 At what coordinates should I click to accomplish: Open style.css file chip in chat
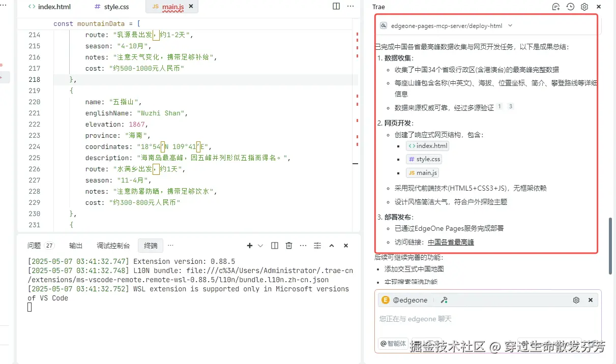pyautogui.click(x=424, y=159)
